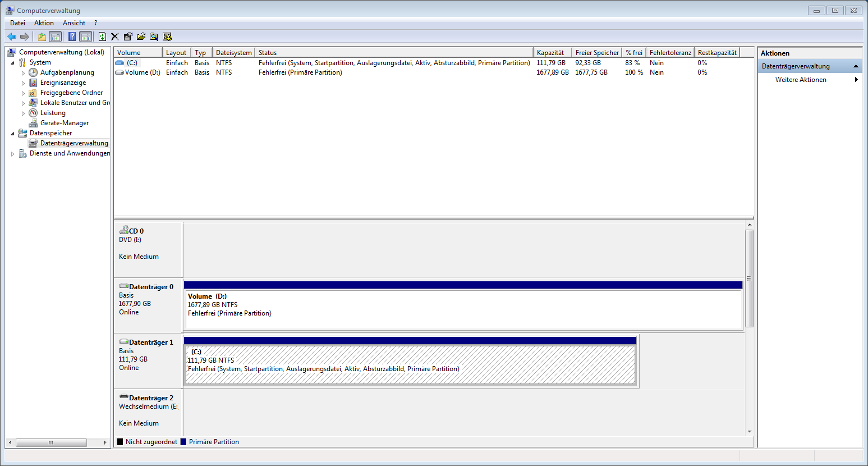Select Dienste und Anwendungen in tree
Image resolution: width=868 pixels, height=466 pixels.
coord(70,153)
